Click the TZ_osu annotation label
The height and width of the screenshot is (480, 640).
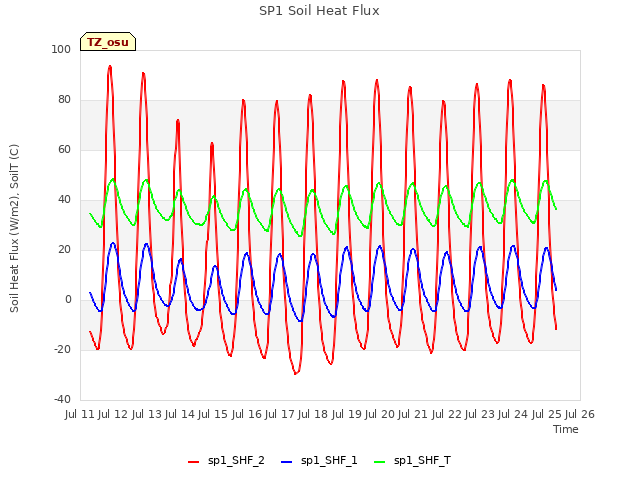coord(108,42)
